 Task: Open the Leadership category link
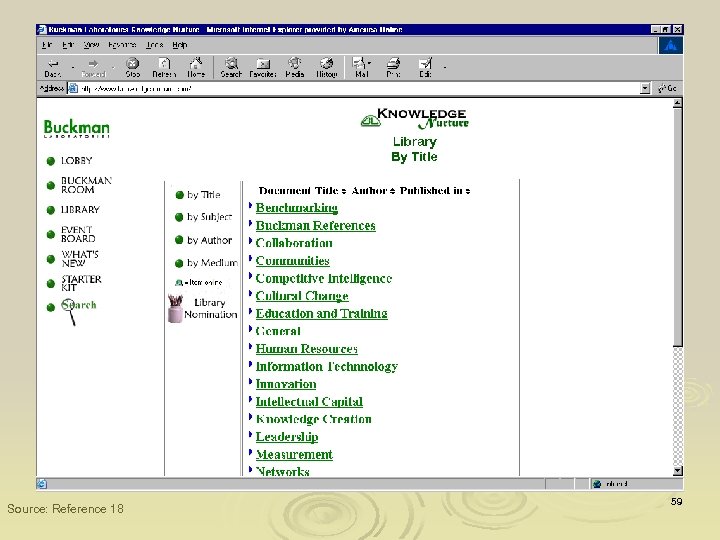coord(287,437)
